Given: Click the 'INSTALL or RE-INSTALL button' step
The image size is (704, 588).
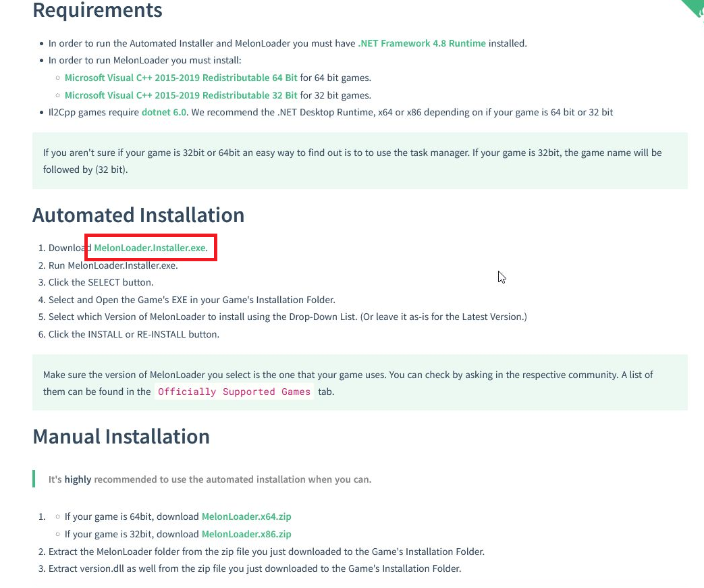Looking at the screenshot, I should coord(134,334).
